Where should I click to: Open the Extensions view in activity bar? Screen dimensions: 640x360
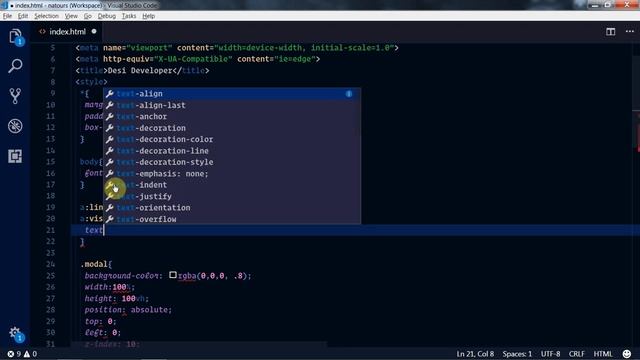(15, 156)
